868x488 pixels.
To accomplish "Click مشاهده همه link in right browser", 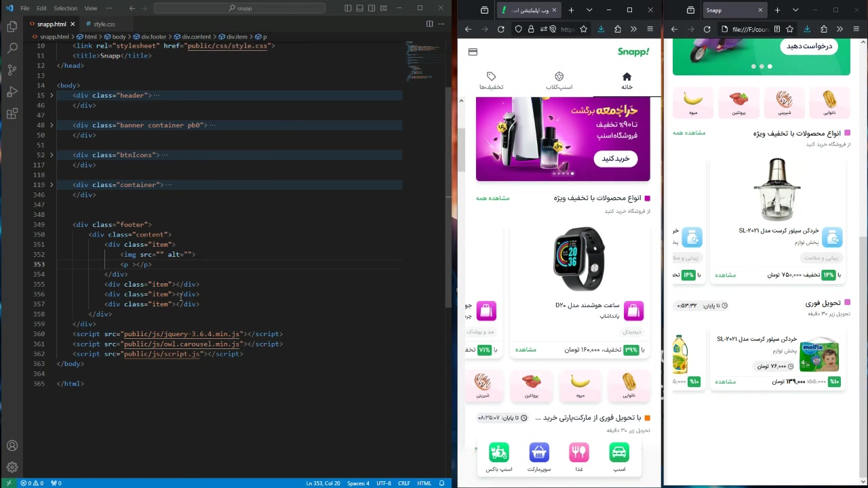I will (689, 133).
